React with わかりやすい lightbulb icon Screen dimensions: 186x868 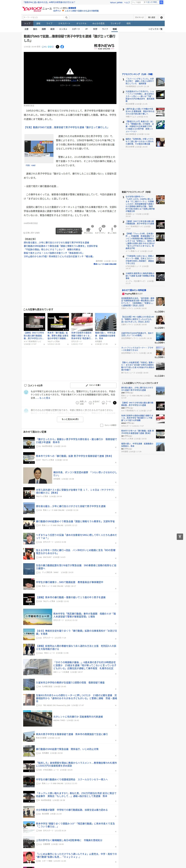pyautogui.click(x=100, y=229)
